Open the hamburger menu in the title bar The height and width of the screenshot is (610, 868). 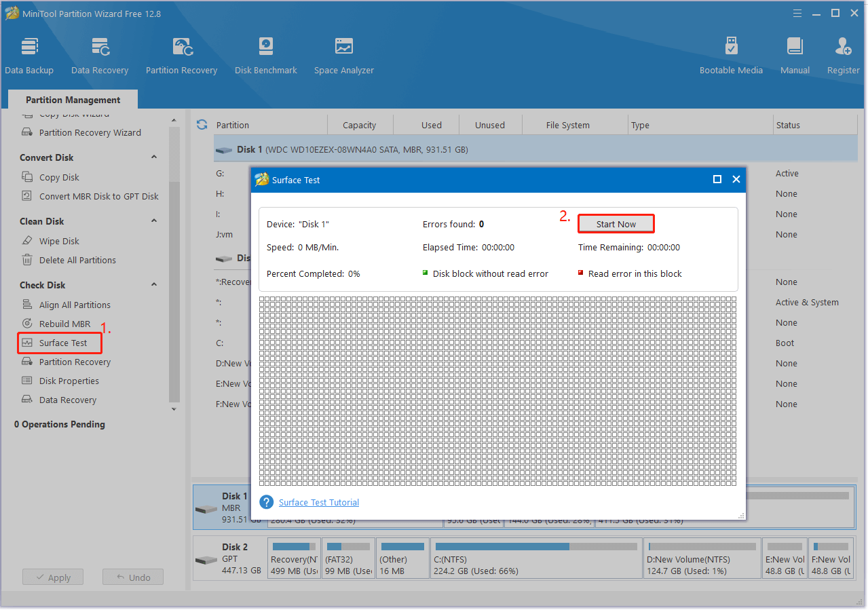(x=797, y=13)
